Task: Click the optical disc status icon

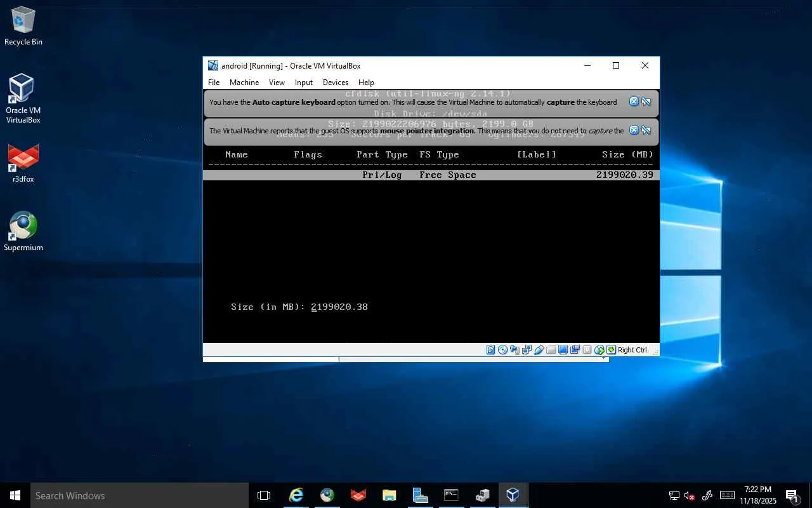Action: [503, 350]
